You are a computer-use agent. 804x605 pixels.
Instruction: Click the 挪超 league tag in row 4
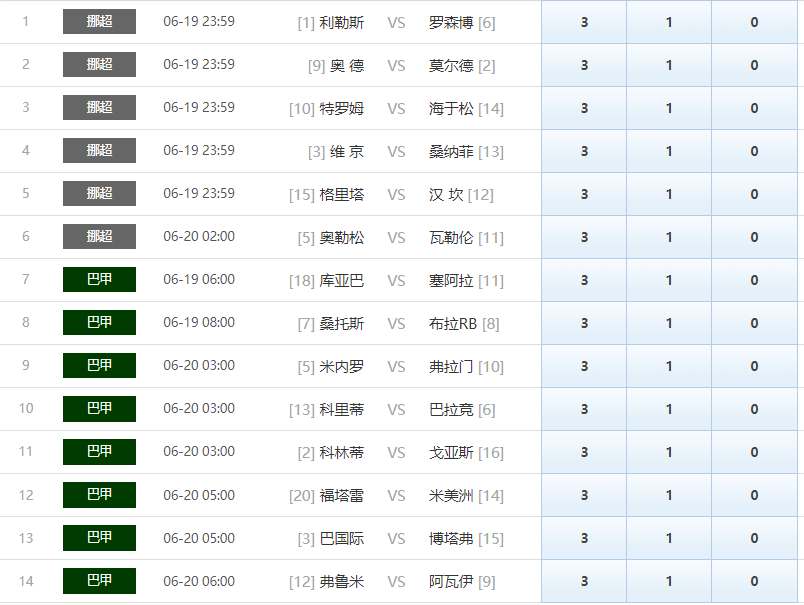tap(99, 151)
